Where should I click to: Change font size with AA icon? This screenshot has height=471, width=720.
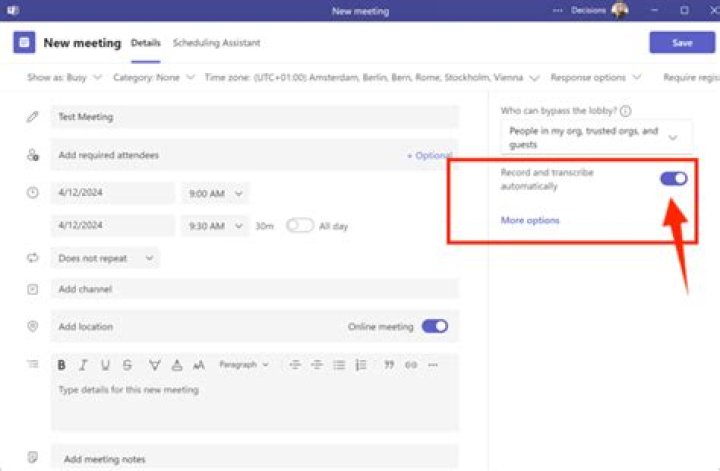pos(198,365)
